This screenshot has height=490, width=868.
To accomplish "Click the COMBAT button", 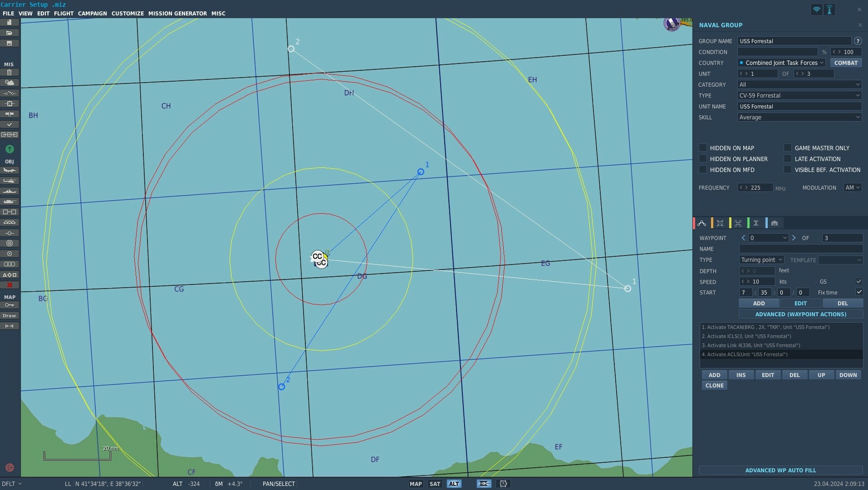I will [846, 63].
